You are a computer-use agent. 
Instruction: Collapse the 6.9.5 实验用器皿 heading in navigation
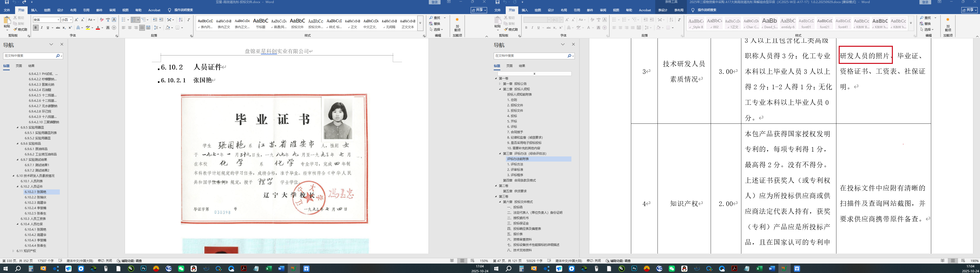coord(17,128)
